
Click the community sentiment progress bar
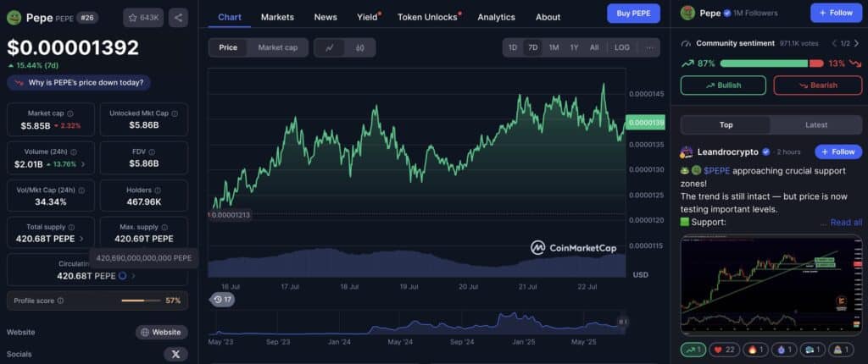coord(771,63)
